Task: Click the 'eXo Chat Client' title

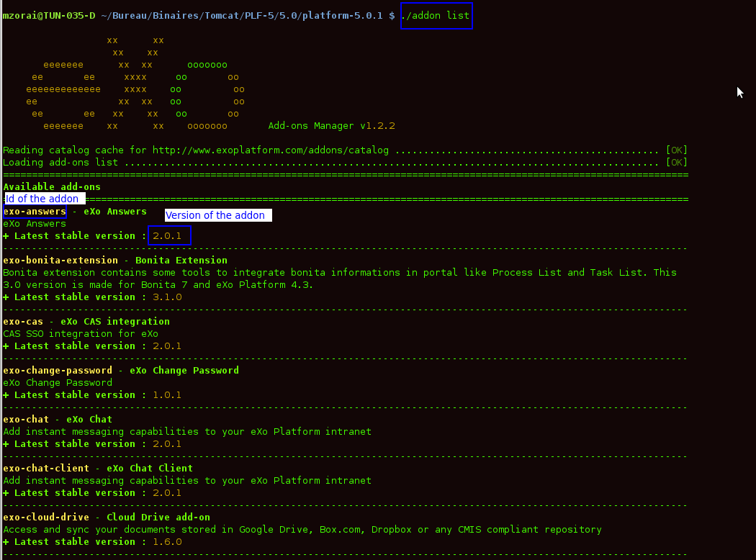Action: pos(150,468)
